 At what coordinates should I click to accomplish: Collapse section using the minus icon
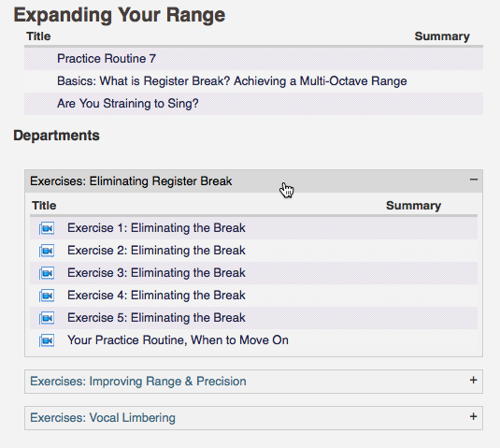(474, 180)
